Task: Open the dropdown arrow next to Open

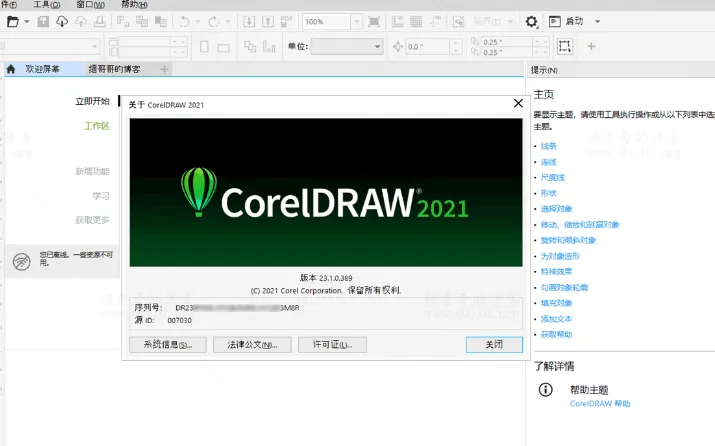Action: (x=27, y=21)
